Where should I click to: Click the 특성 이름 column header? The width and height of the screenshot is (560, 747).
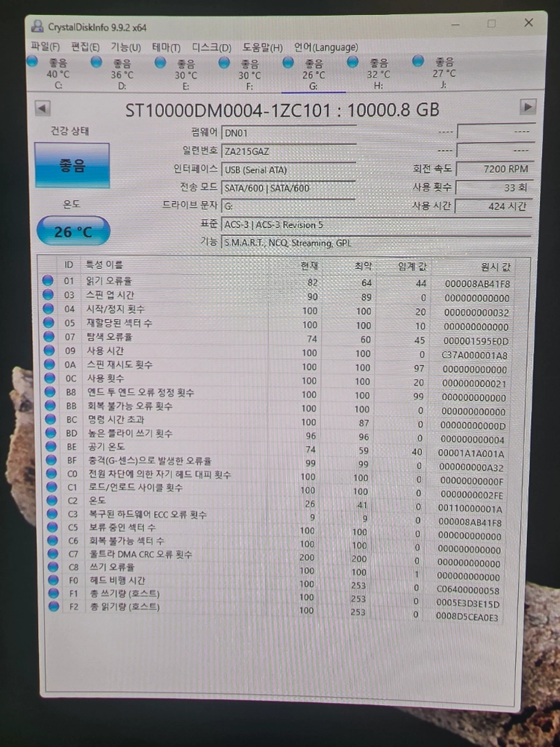pyautogui.click(x=104, y=264)
